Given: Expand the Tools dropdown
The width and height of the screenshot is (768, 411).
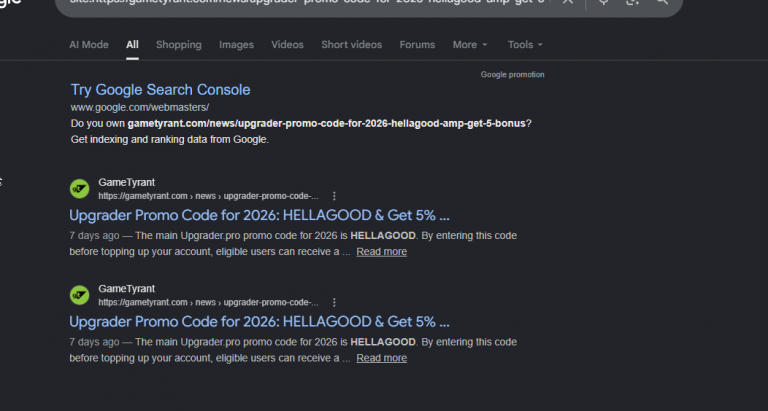Looking at the screenshot, I should pos(525,45).
